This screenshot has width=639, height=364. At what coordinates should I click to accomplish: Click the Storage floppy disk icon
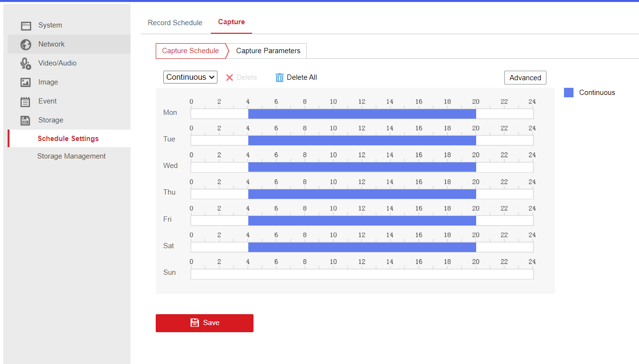pos(26,121)
